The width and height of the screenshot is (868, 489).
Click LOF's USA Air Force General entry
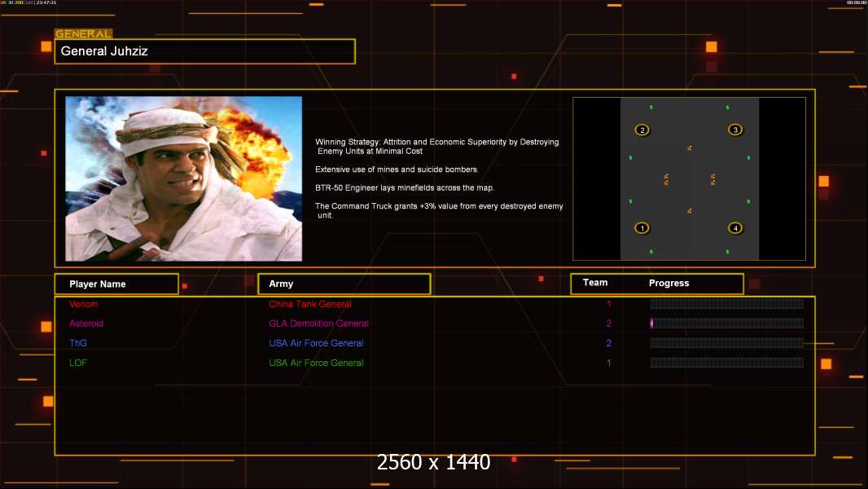point(316,363)
